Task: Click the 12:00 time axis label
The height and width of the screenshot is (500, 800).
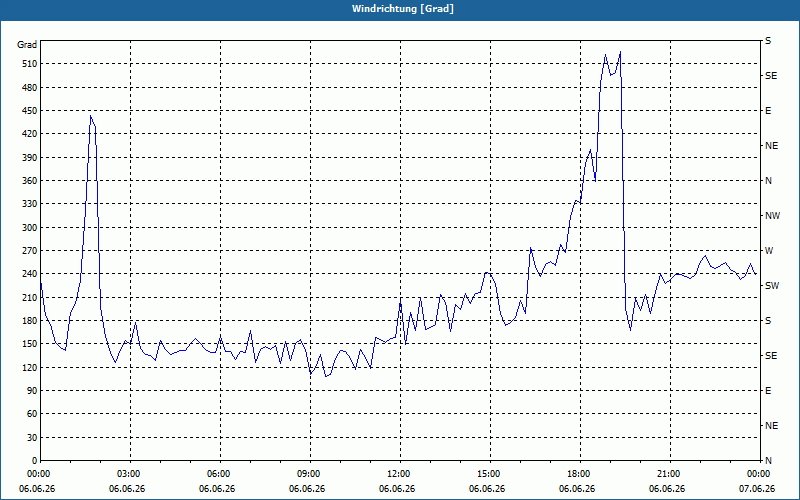Action: pos(400,473)
